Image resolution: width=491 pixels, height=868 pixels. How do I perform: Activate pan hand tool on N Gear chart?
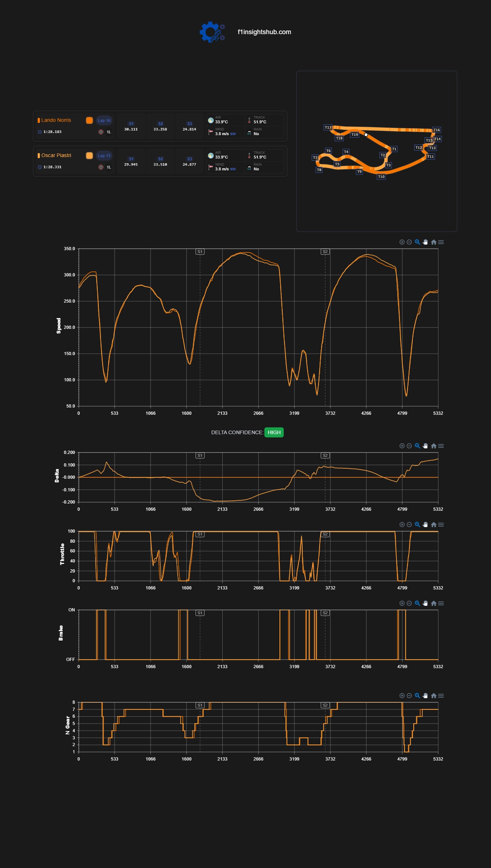pos(425,695)
